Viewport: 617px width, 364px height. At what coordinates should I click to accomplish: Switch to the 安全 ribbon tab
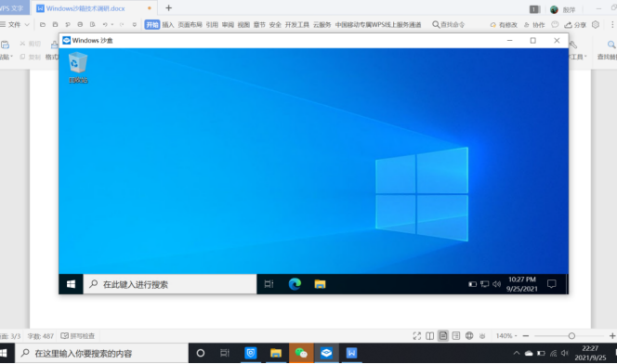275,24
